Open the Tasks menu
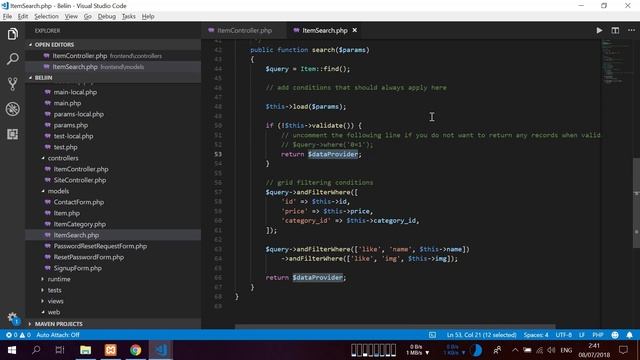This screenshot has width=640, height=360. pyautogui.click(x=129, y=16)
